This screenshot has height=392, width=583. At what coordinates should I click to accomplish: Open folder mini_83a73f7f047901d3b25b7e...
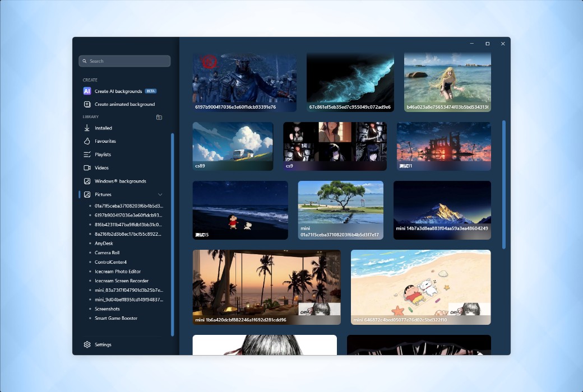coord(128,290)
